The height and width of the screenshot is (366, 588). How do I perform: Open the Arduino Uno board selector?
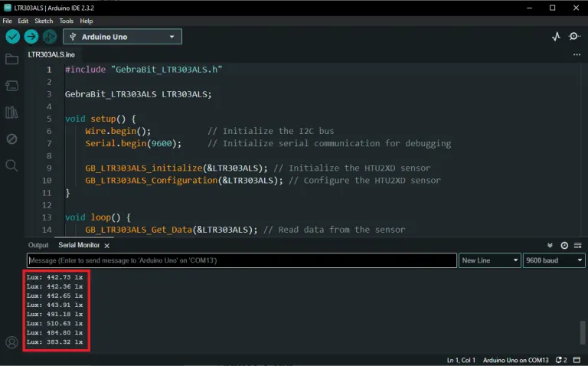122,37
